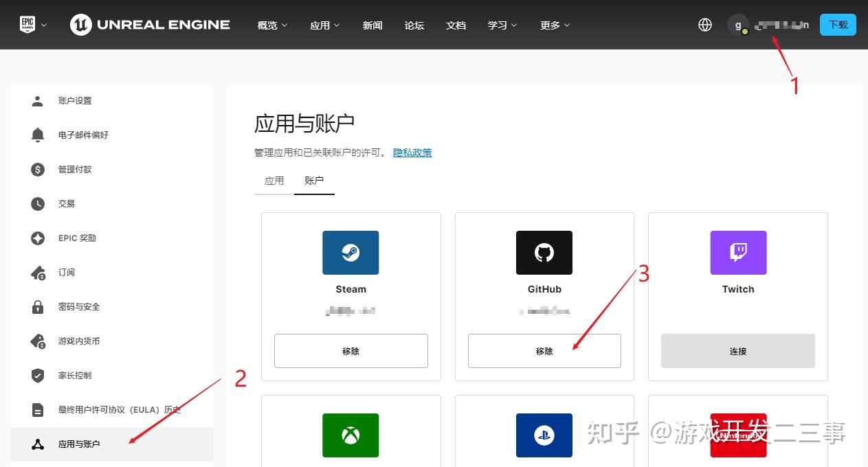
Task: Switch to the 账户 tab
Action: click(x=314, y=181)
